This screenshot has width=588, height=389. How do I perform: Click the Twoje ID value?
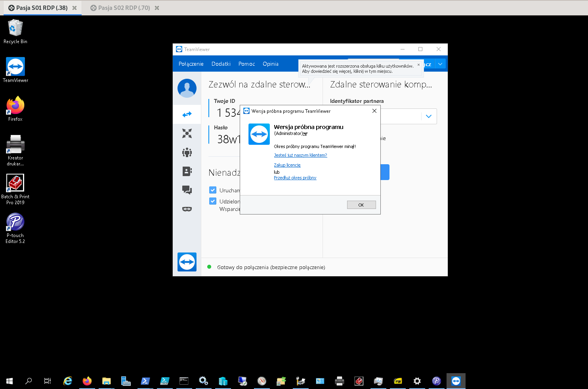pos(228,113)
